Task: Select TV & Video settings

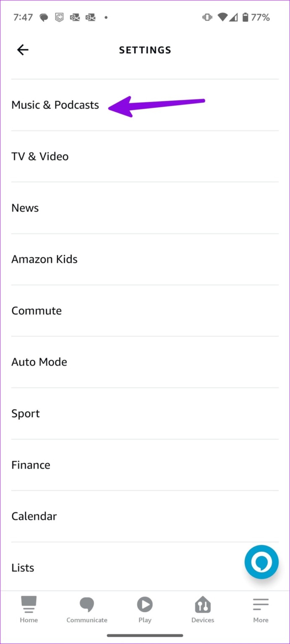Action: 40,156
